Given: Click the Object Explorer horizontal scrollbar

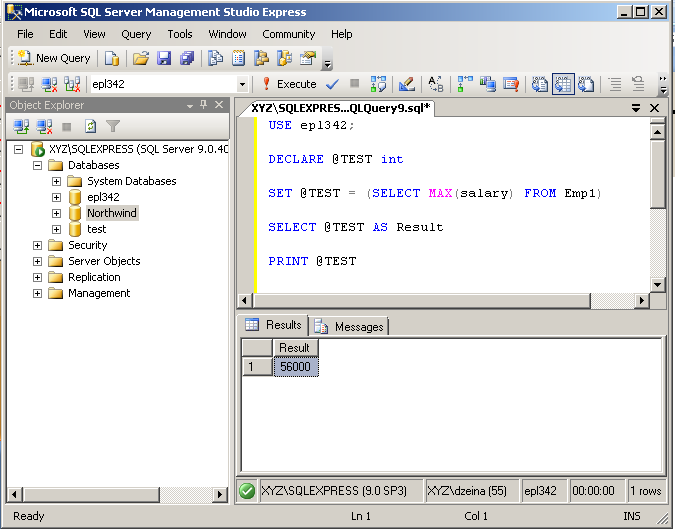Looking at the screenshot, I should pos(118,495).
